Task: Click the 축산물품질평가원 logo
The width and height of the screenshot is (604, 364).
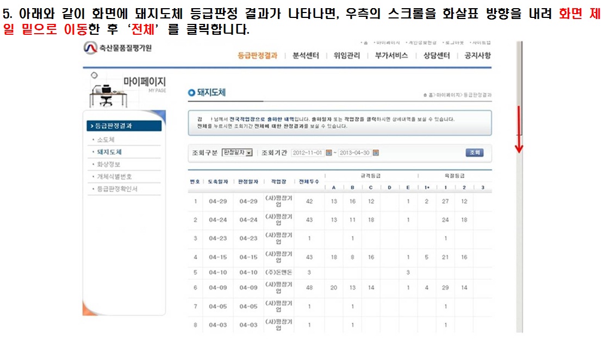Action: point(117,48)
